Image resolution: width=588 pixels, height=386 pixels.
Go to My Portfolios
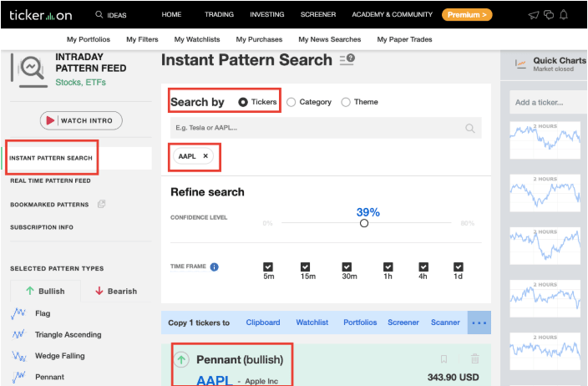[x=89, y=39]
